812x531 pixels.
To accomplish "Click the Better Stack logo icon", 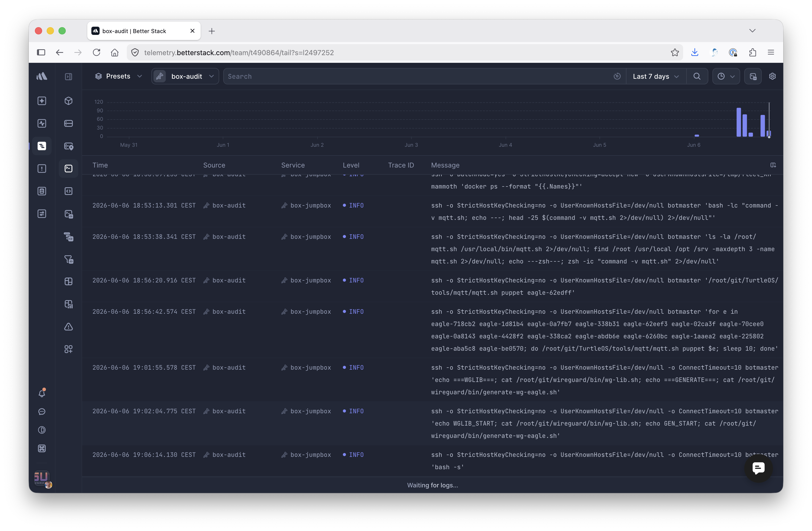I will point(42,76).
